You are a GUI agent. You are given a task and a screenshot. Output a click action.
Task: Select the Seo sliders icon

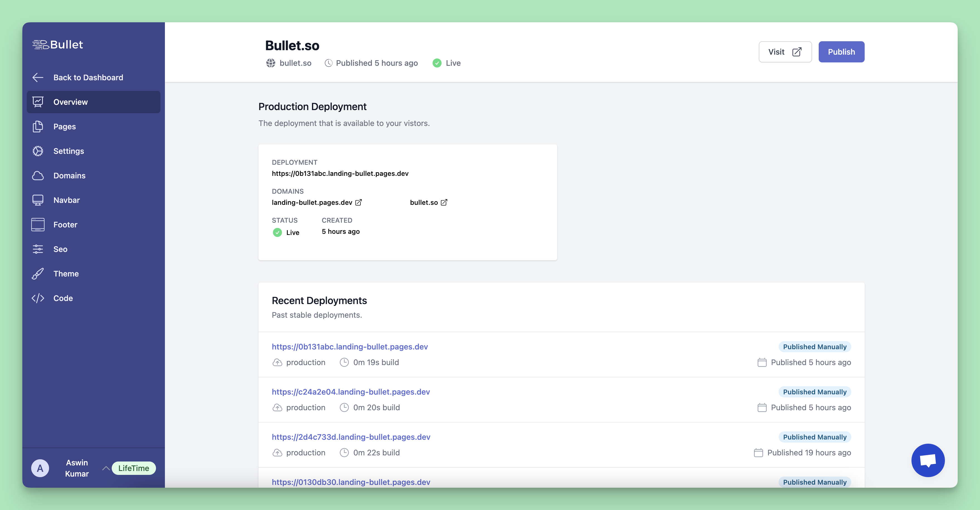(x=38, y=249)
